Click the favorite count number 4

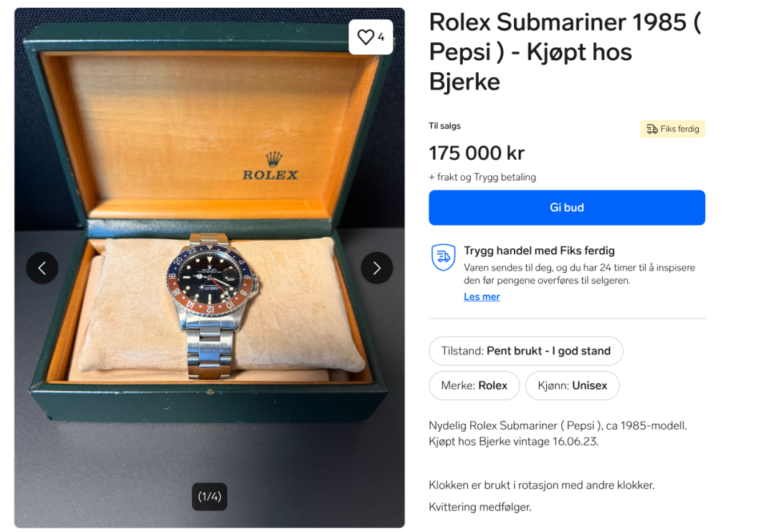[x=381, y=37]
